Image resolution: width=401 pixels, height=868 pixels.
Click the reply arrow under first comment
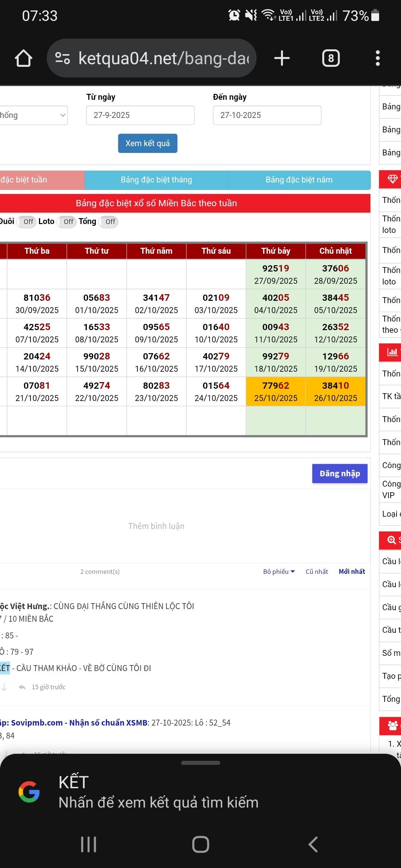click(22, 687)
